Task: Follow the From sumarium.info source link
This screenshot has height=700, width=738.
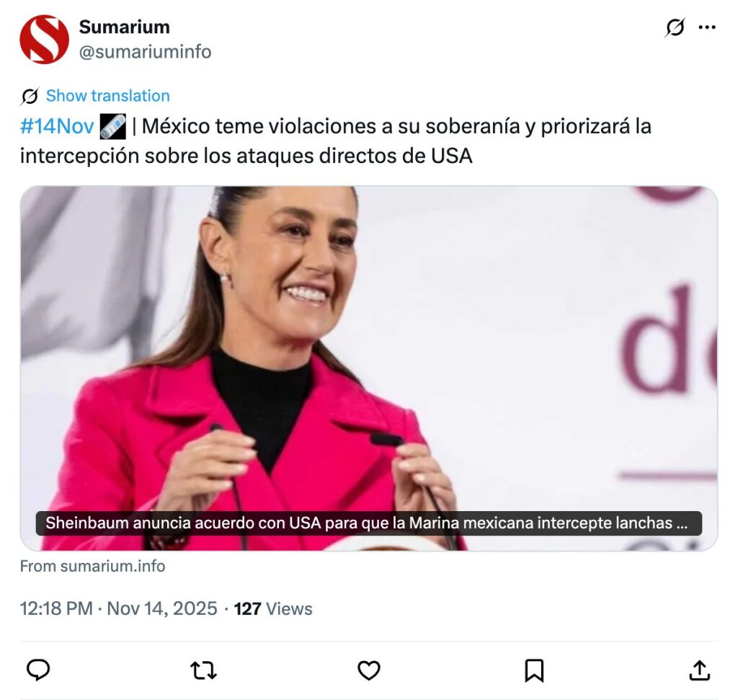Action: pos(92,566)
